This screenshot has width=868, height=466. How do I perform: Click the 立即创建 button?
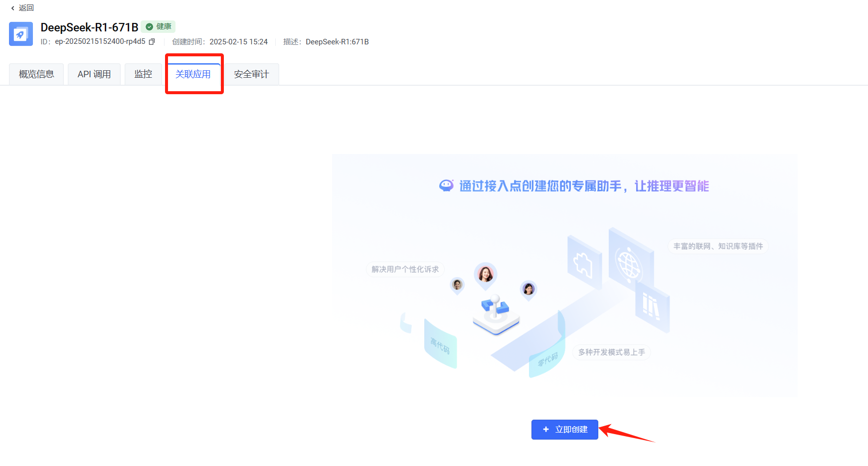pos(565,430)
